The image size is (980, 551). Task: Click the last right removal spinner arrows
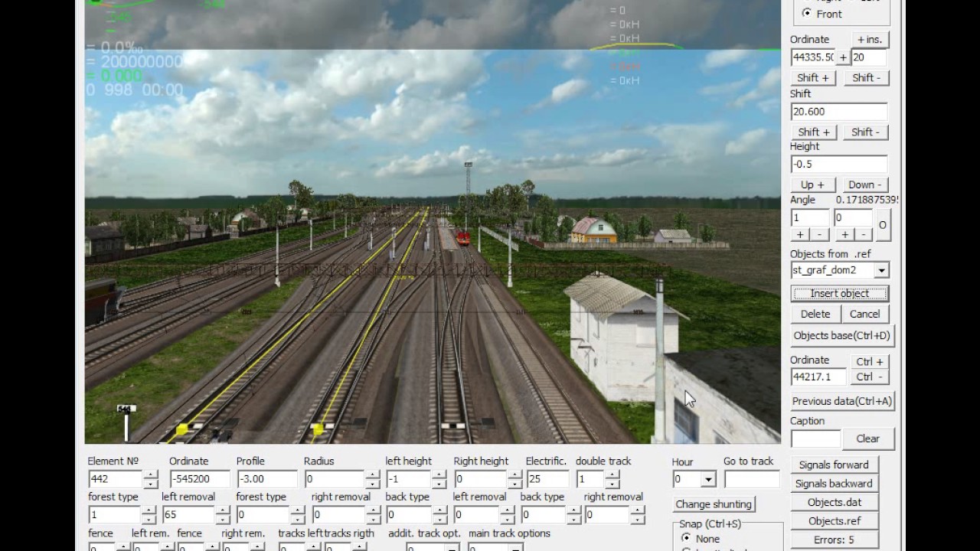[x=638, y=515]
